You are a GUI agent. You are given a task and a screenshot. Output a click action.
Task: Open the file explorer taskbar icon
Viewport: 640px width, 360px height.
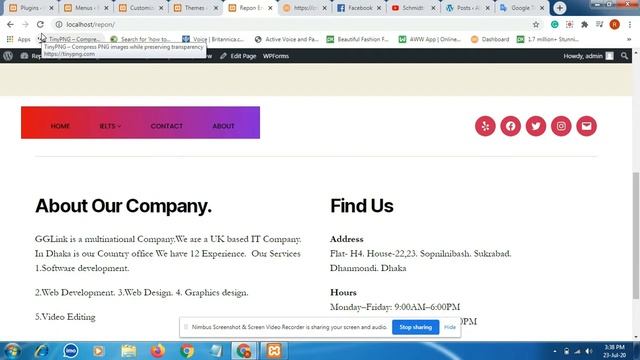pos(129,351)
